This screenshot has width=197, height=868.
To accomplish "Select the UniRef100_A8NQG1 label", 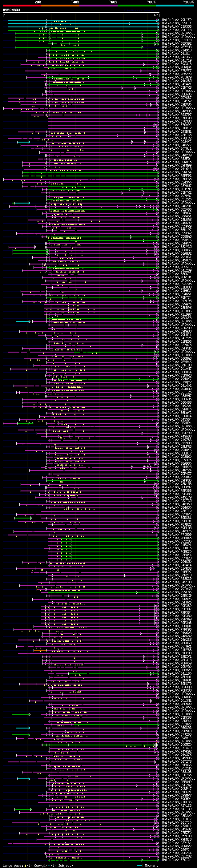I will (177, 67).
